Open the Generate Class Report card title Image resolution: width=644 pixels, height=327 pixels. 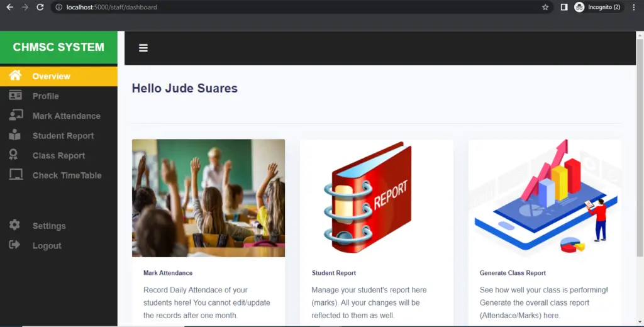pyautogui.click(x=513, y=273)
